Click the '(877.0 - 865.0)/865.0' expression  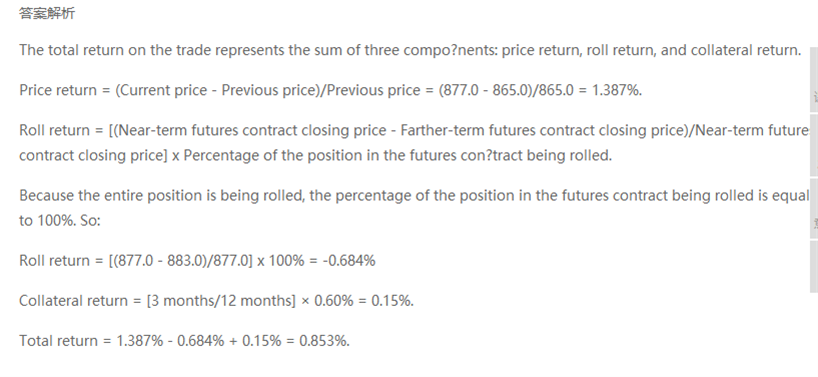(x=506, y=90)
